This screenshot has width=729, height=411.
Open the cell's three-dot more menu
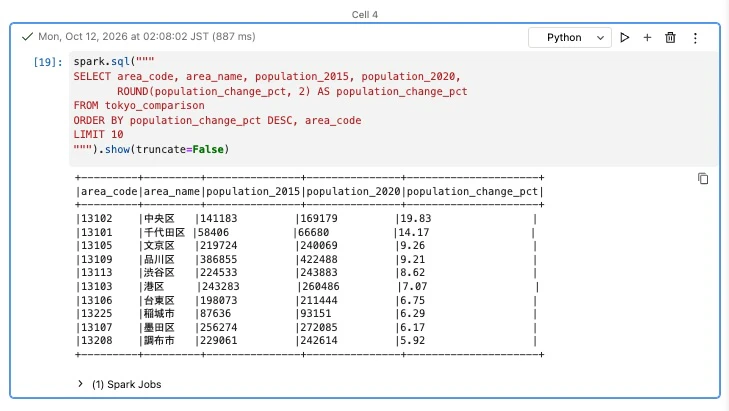click(x=695, y=38)
